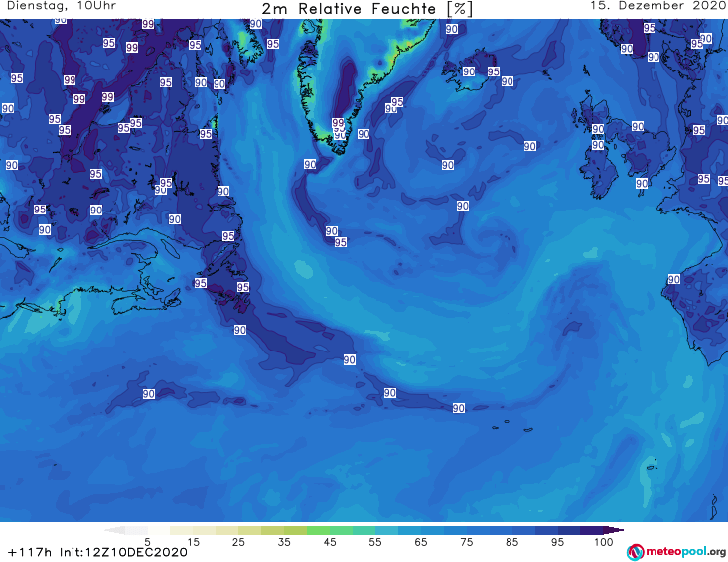
Task: Click the round meteopool logo icon
Action: [x=635, y=553]
